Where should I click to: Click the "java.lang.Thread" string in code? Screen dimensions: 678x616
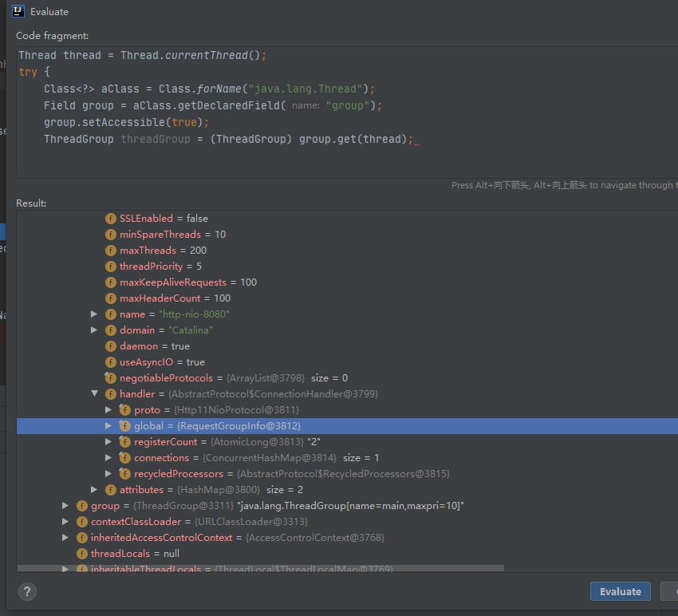pyautogui.click(x=305, y=89)
